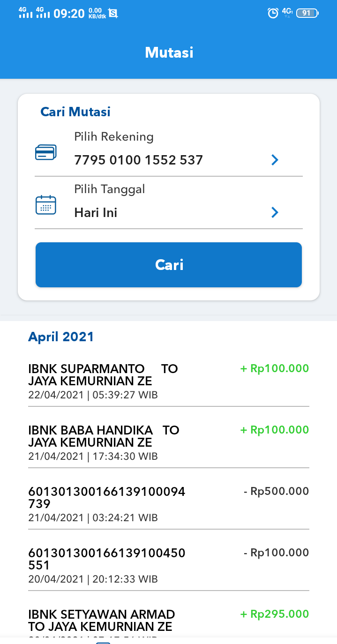Screen dimensions: 337x644
Task: Tap the battery indicator in status bar
Action: coord(307,13)
